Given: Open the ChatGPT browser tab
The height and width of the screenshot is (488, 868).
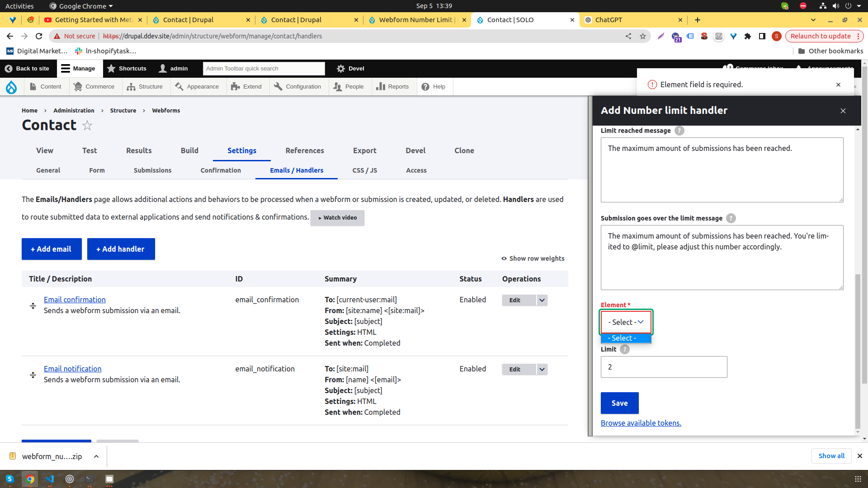Looking at the screenshot, I should (610, 20).
